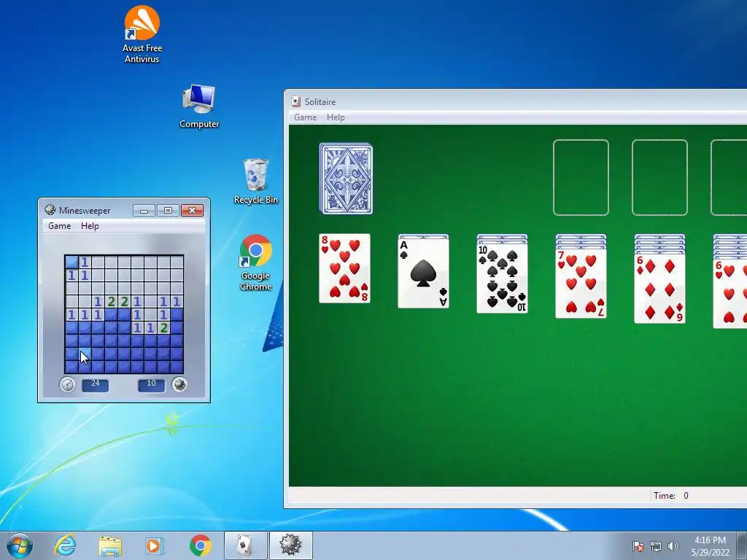The width and height of the screenshot is (747, 560).
Task: Click the Minesweeper clock timer icon
Action: coord(67,384)
